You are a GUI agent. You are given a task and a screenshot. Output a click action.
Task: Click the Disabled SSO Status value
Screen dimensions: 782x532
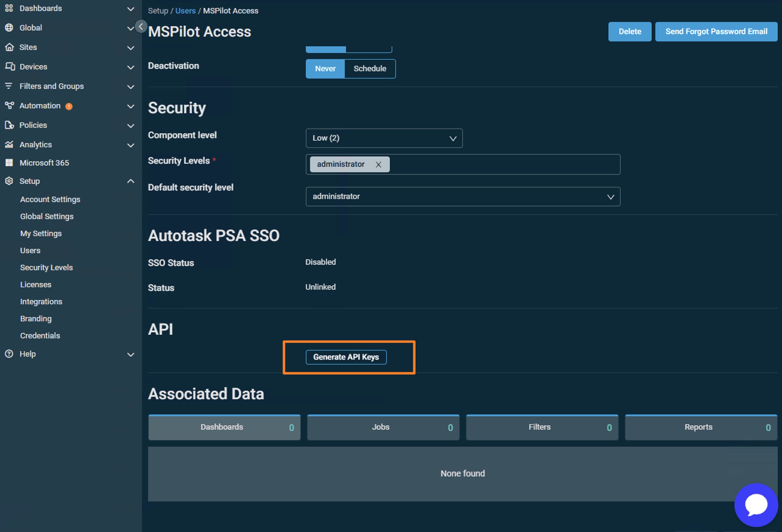click(320, 262)
